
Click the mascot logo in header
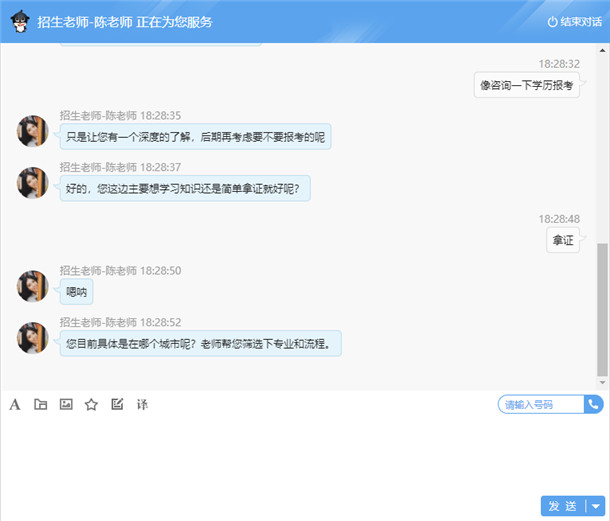19,21
